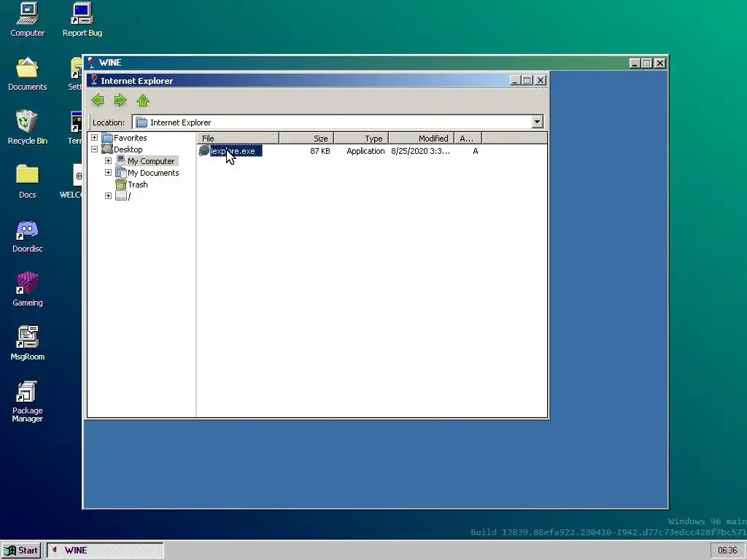Click the Application type cell
The width and height of the screenshot is (747, 560).
pos(365,151)
